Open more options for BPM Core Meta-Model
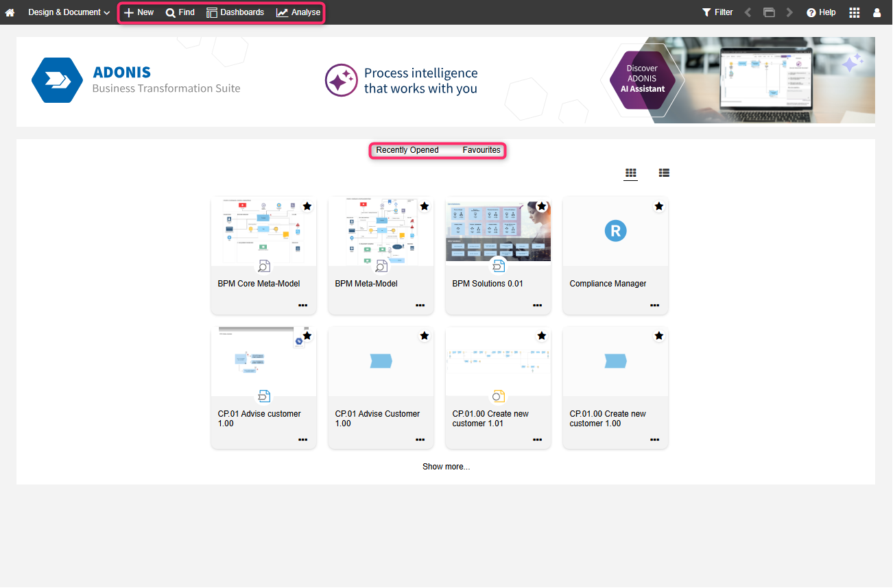Screen dimensions: 893x588 pos(303,306)
